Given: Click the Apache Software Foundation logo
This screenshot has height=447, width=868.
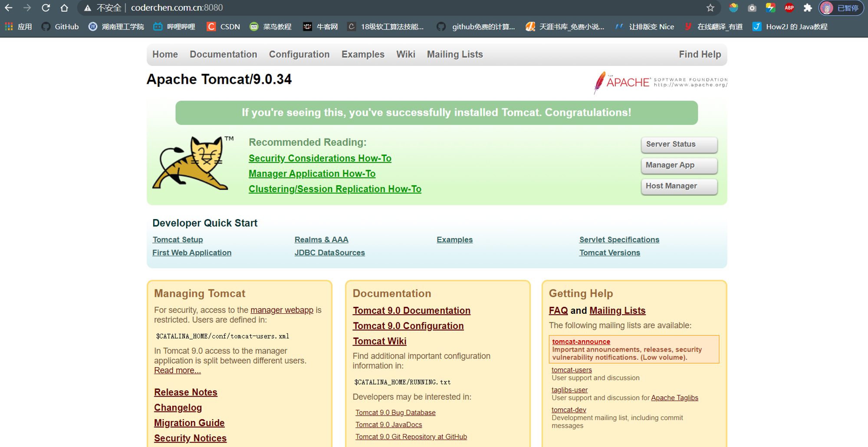Looking at the screenshot, I should pos(660,82).
